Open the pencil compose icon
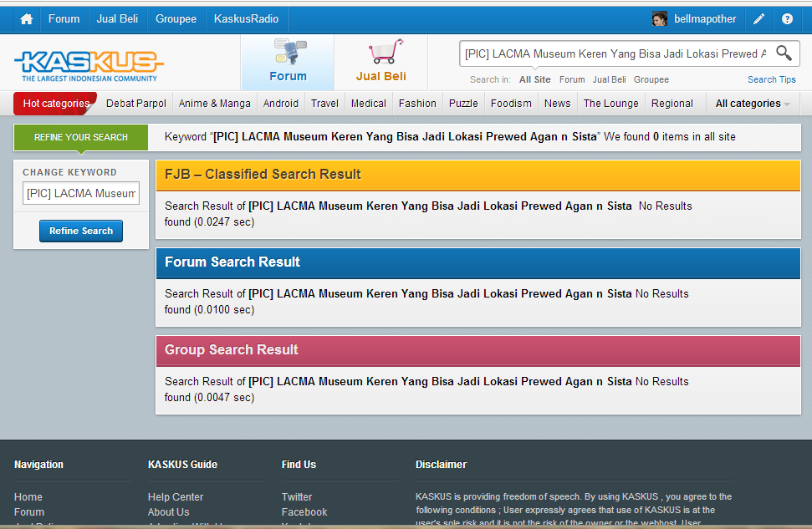The width and height of the screenshot is (812, 529). [758, 19]
